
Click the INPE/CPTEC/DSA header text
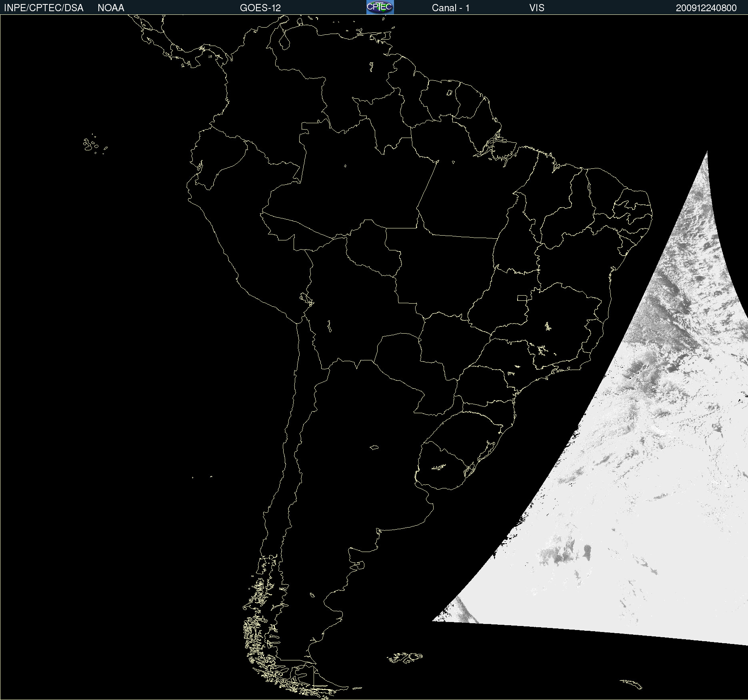tap(44, 8)
